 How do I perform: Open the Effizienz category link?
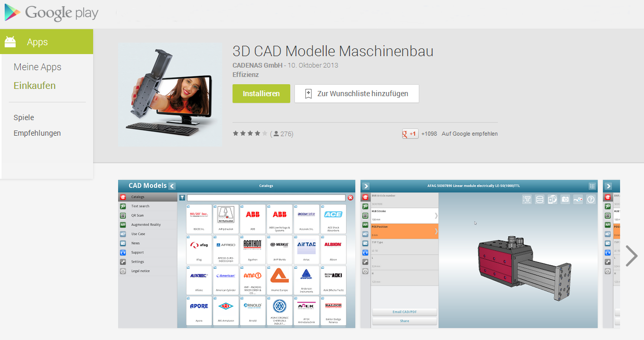246,75
